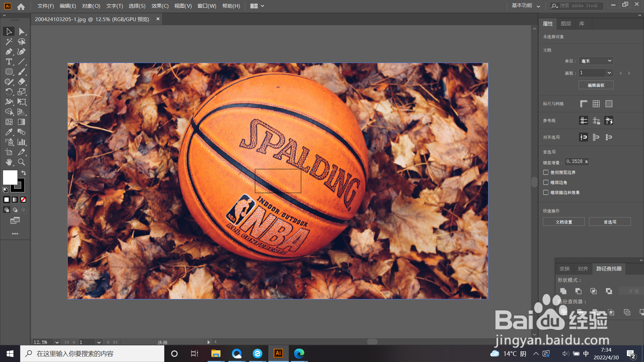The height and width of the screenshot is (362, 644).
Task: Toggle show guides icon
Action: click(584, 121)
